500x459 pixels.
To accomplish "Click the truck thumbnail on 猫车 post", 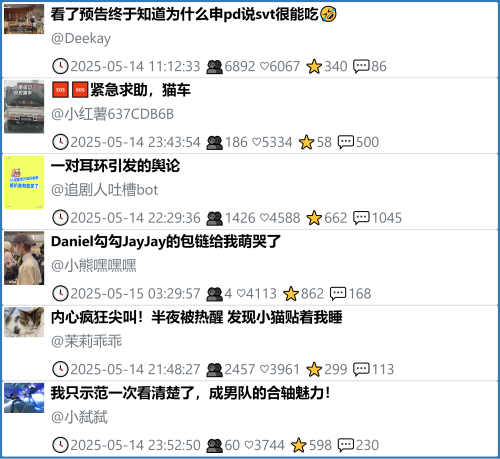I will click(24, 107).
